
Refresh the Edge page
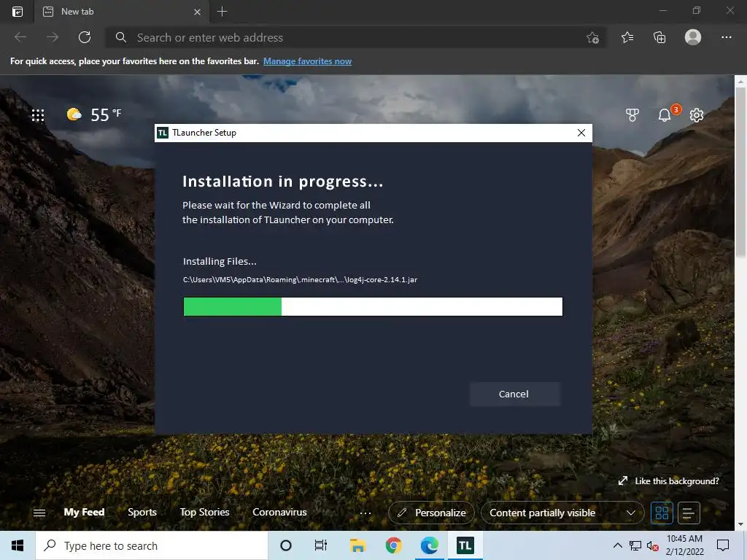85,37
